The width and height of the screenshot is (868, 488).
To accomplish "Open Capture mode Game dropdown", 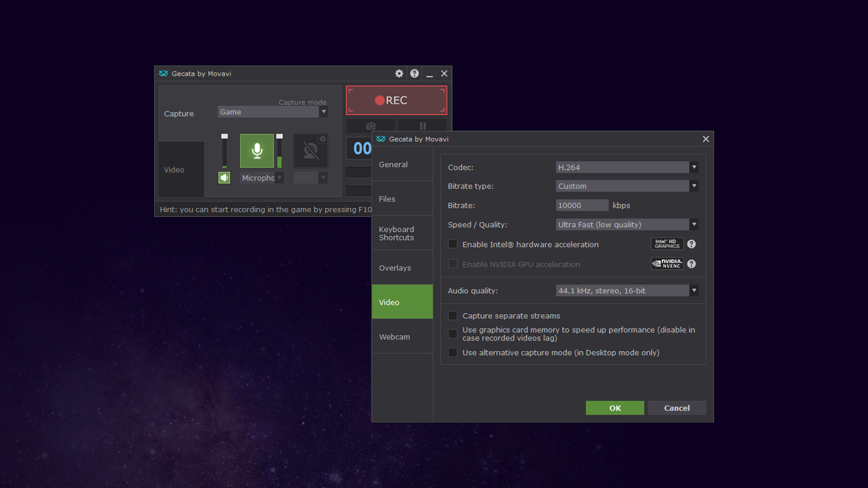I will pyautogui.click(x=273, y=112).
